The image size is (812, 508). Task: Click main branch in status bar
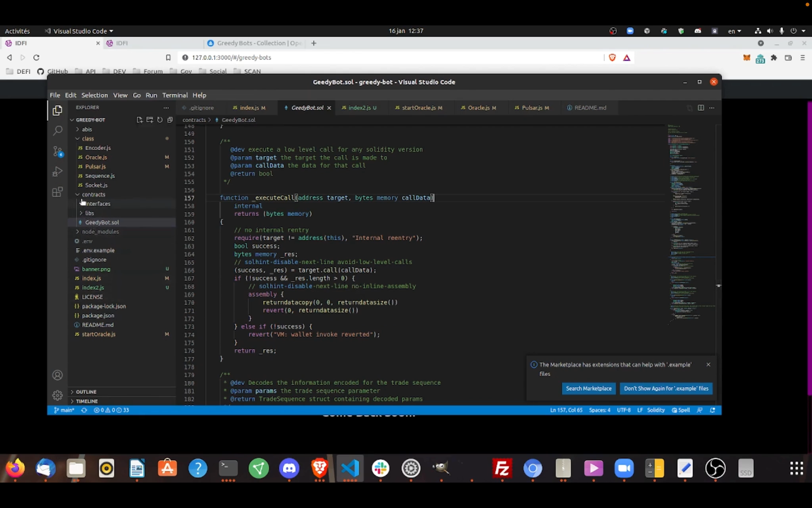(x=64, y=410)
